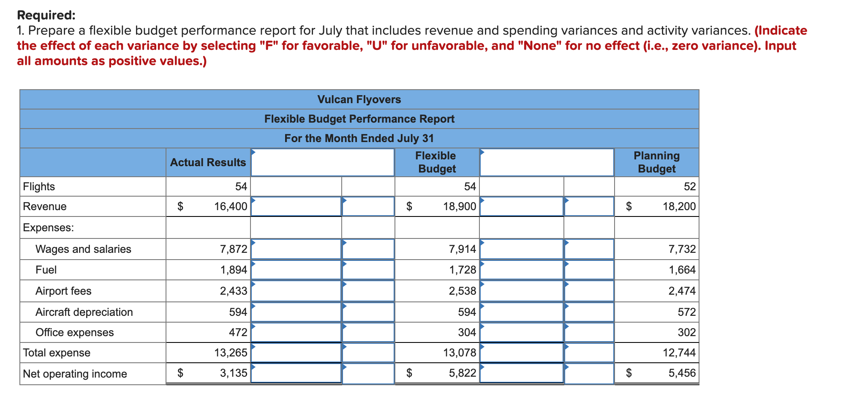Image resolution: width=868 pixels, height=419 pixels.
Task: Click Wages and salaries activity variance amount field
Action: [522, 249]
